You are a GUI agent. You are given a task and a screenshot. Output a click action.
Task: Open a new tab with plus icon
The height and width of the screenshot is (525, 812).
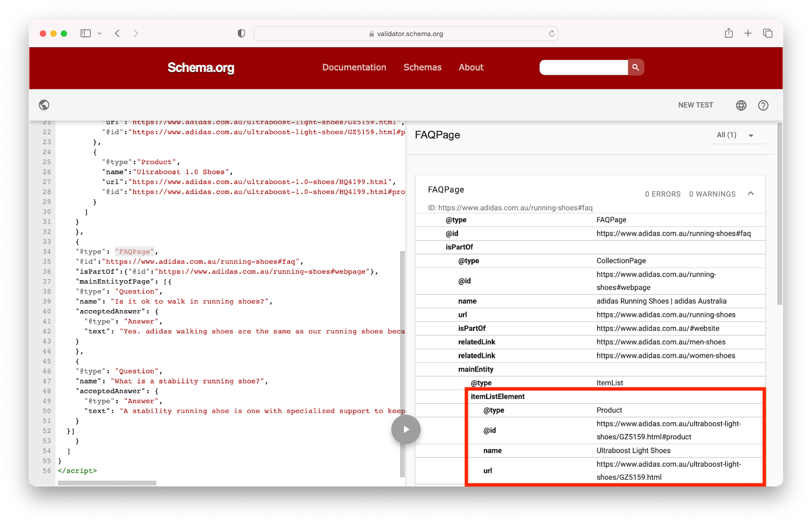tap(748, 34)
